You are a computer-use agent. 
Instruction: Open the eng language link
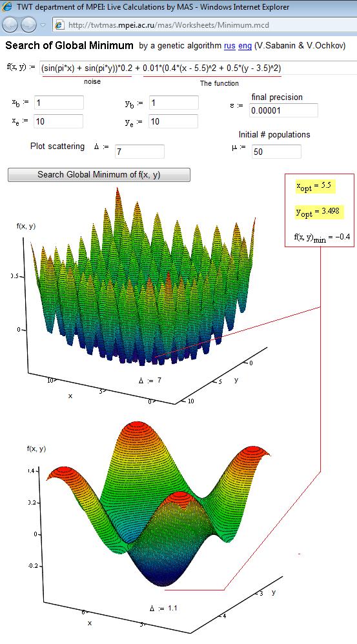click(245, 46)
